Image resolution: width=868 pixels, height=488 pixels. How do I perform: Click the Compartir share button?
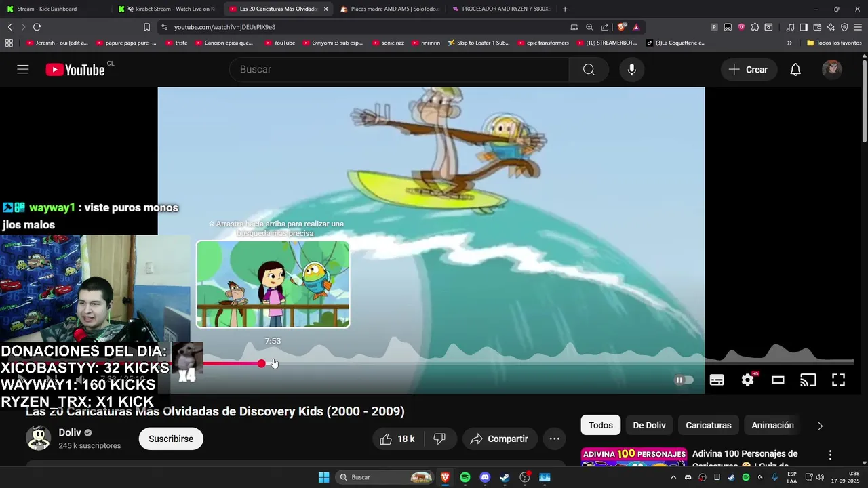(499, 439)
